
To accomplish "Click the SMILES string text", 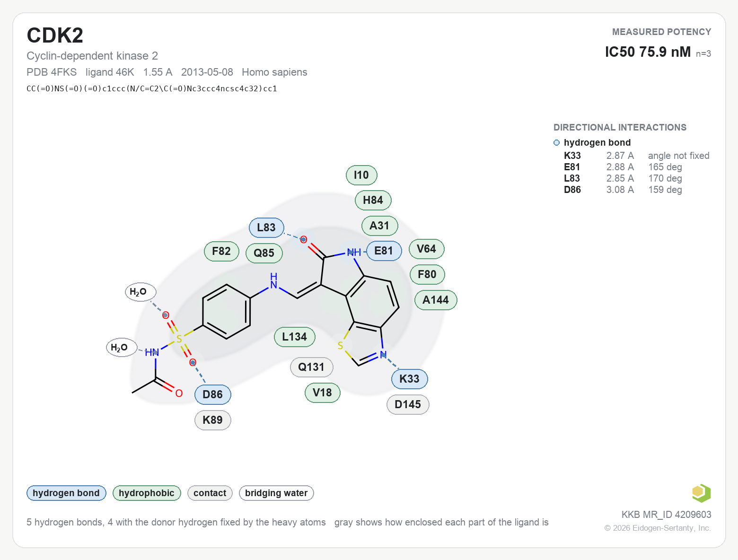I will click(152, 88).
